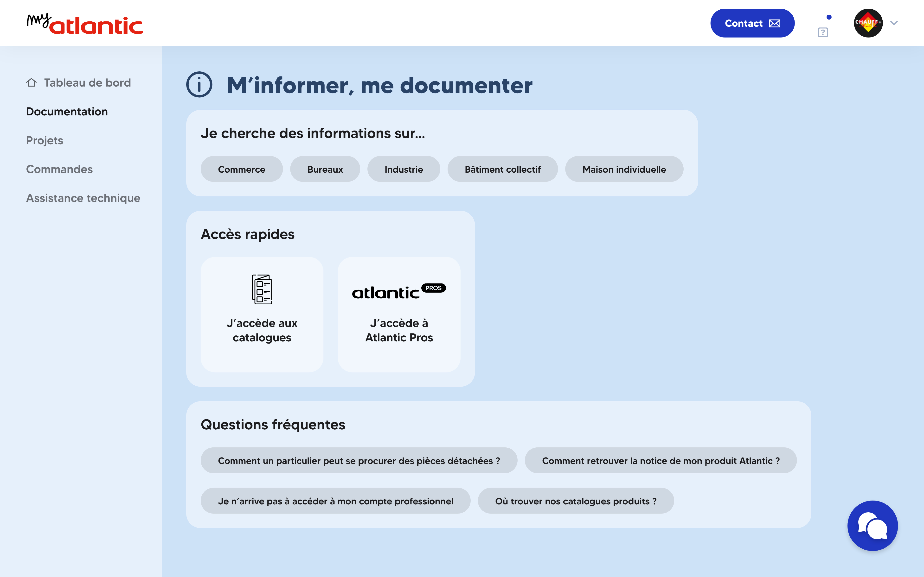Image resolution: width=924 pixels, height=577 pixels.
Task: Click the catalogue document icon
Action: [262, 289]
